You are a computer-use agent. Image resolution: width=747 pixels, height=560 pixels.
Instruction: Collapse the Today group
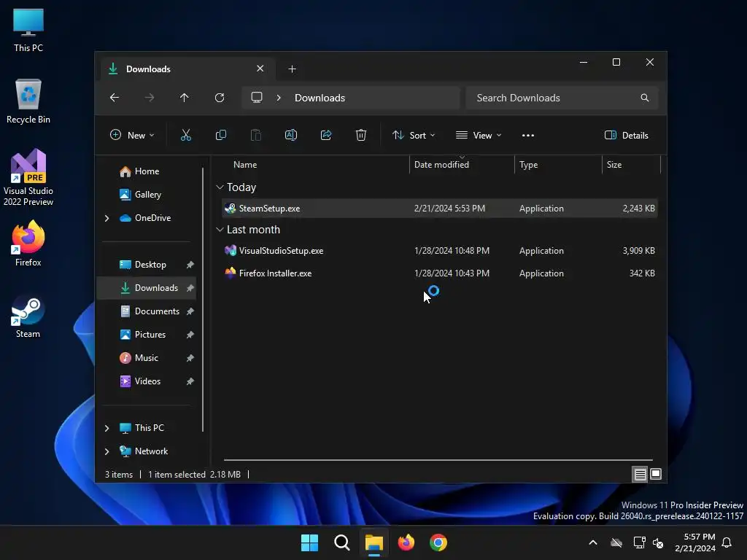pyautogui.click(x=220, y=187)
